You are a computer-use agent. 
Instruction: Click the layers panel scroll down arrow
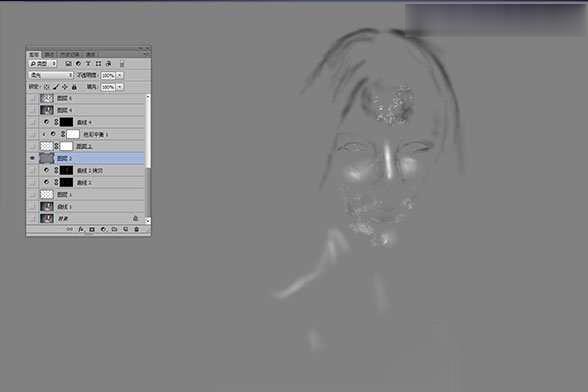(148, 221)
